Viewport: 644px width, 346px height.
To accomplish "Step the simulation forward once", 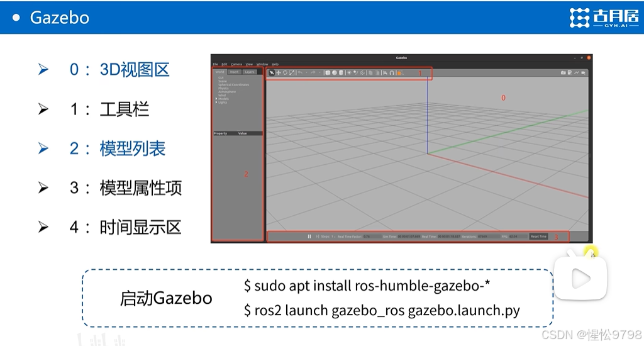I will tap(318, 237).
